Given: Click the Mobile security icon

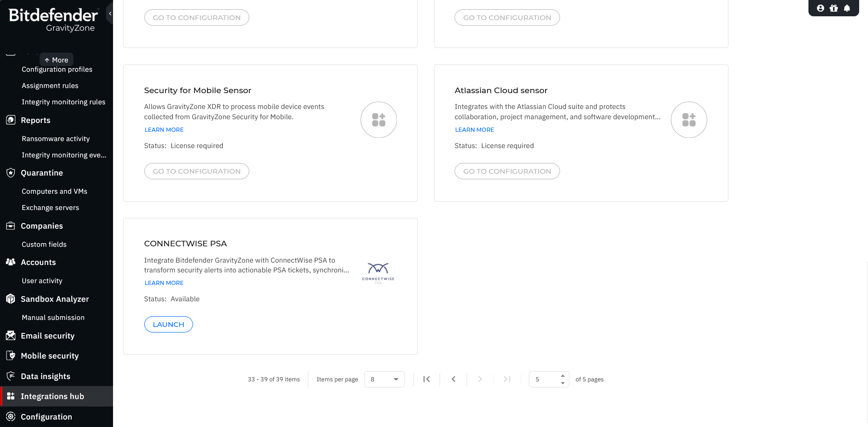Looking at the screenshot, I should coord(10,356).
